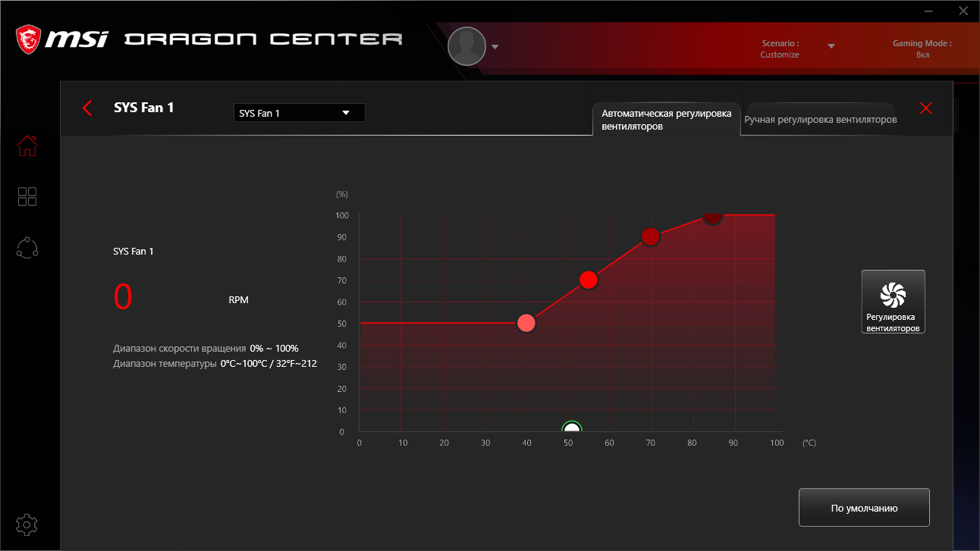Open the Home sidebar icon
980x551 pixels.
coord(27,146)
